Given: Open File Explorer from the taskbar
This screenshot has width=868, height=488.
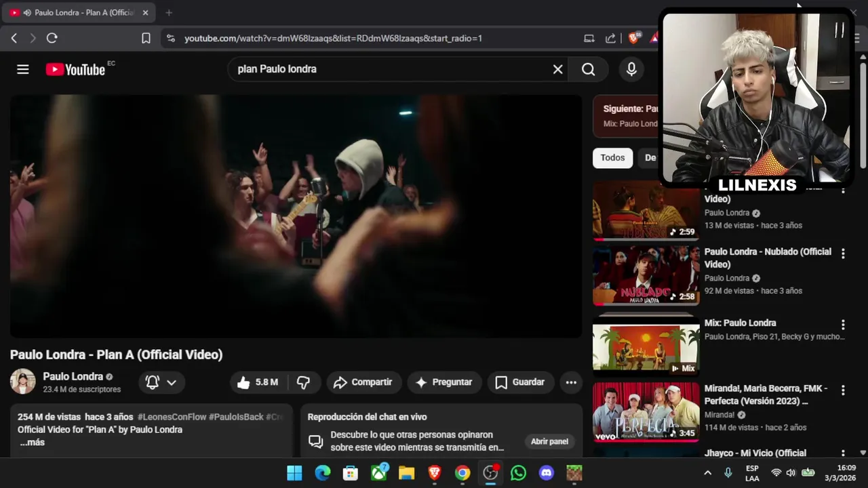Looking at the screenshot, I should [x=406, y=473].
